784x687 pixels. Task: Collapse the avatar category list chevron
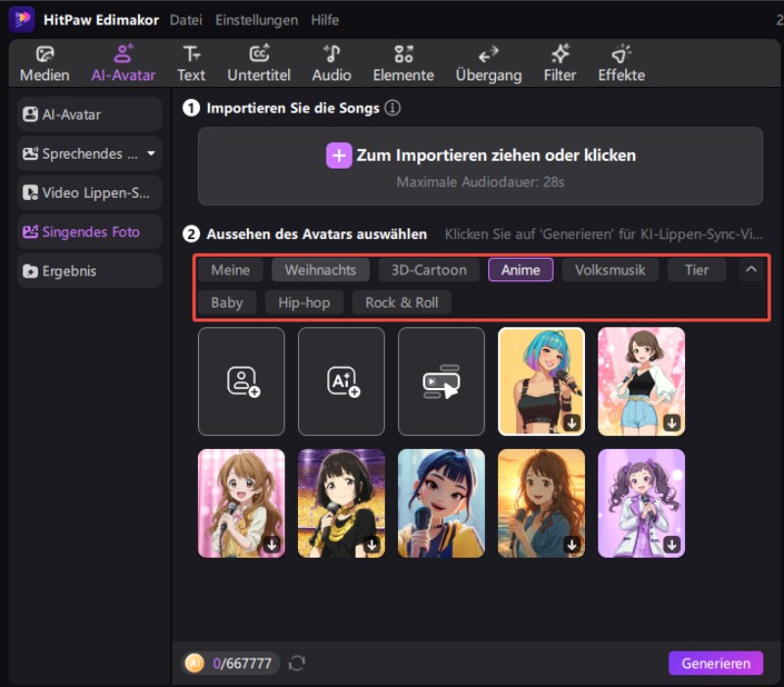coord(751,270)
